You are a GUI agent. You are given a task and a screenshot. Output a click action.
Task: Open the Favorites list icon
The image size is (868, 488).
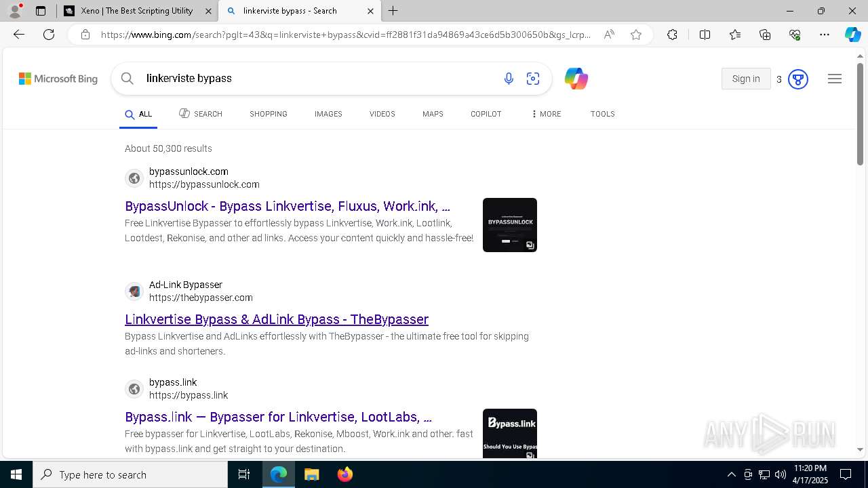pos(735,35)
